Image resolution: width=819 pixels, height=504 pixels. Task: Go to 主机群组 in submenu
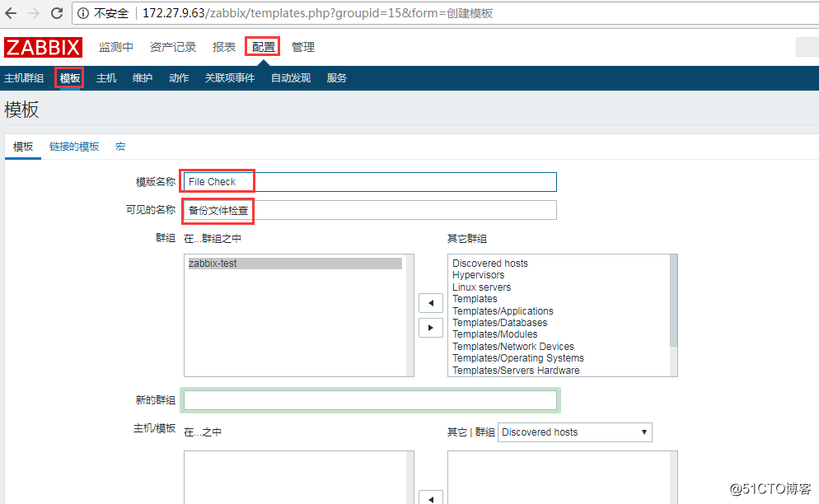[24, 77]
